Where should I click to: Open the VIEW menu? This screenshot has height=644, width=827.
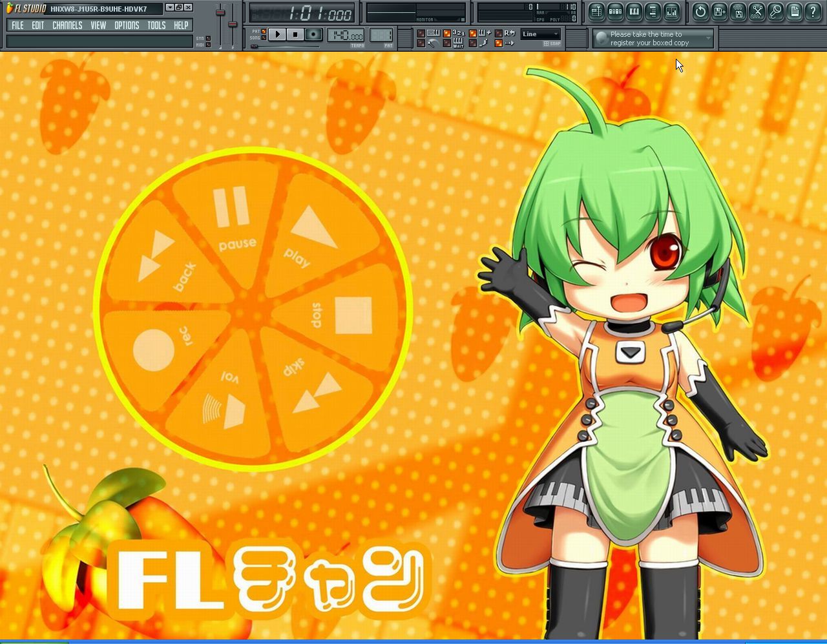[x=98, y=25]
